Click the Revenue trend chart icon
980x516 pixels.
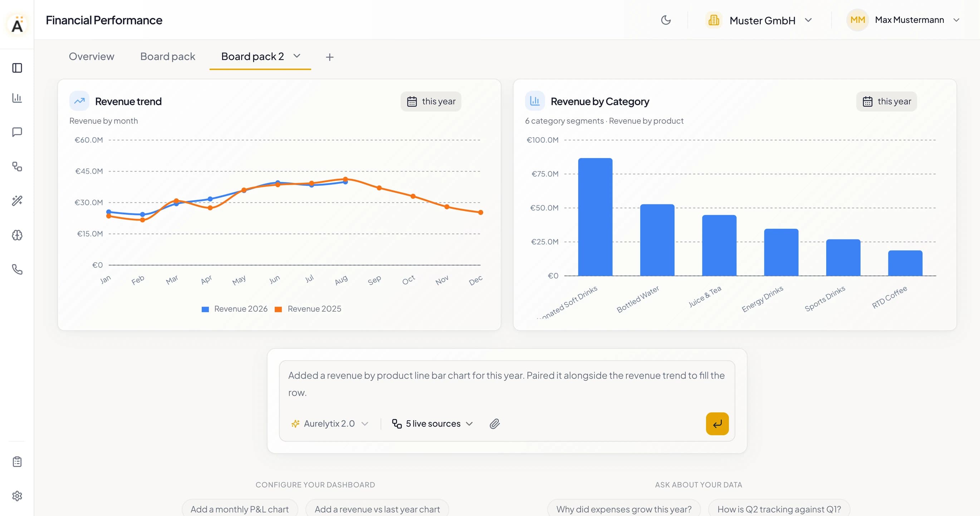pos(79,101)
